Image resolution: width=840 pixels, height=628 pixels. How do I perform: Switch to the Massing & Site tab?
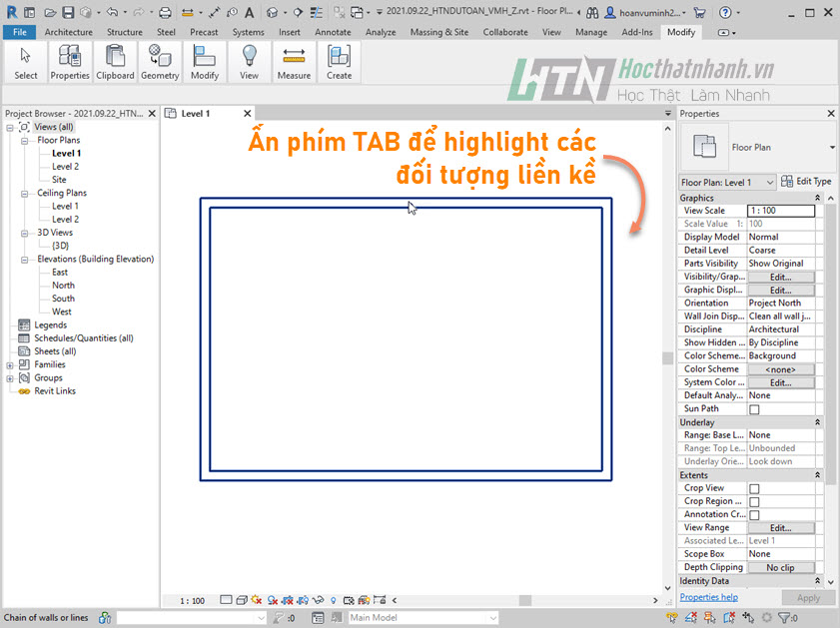click(439, 32)
